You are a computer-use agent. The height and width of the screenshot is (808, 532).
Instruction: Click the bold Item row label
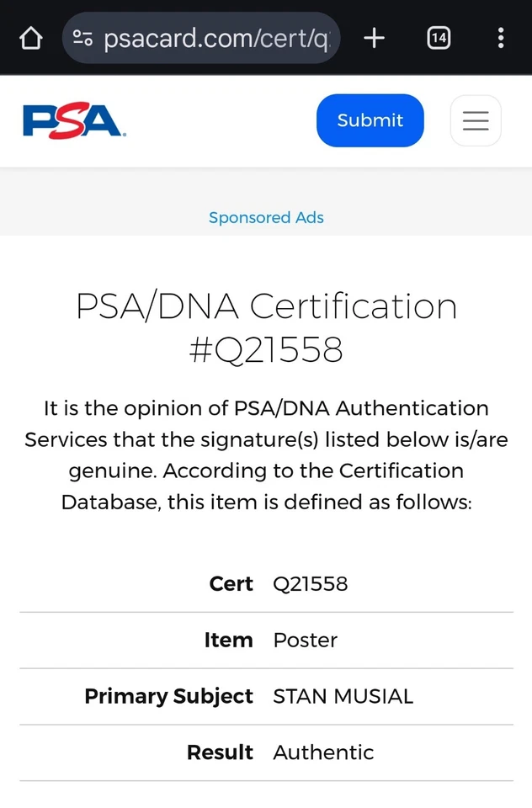pyautogui.click(x=228, y=641)
